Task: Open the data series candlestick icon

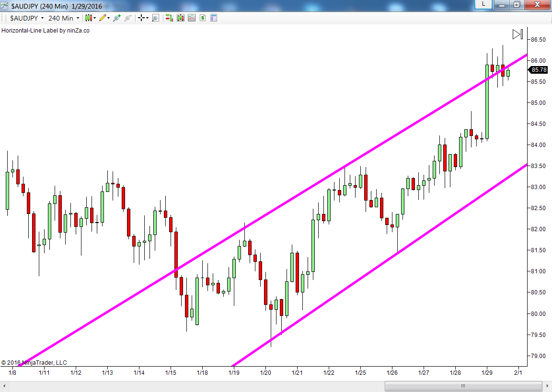Action: pos(181,18)
